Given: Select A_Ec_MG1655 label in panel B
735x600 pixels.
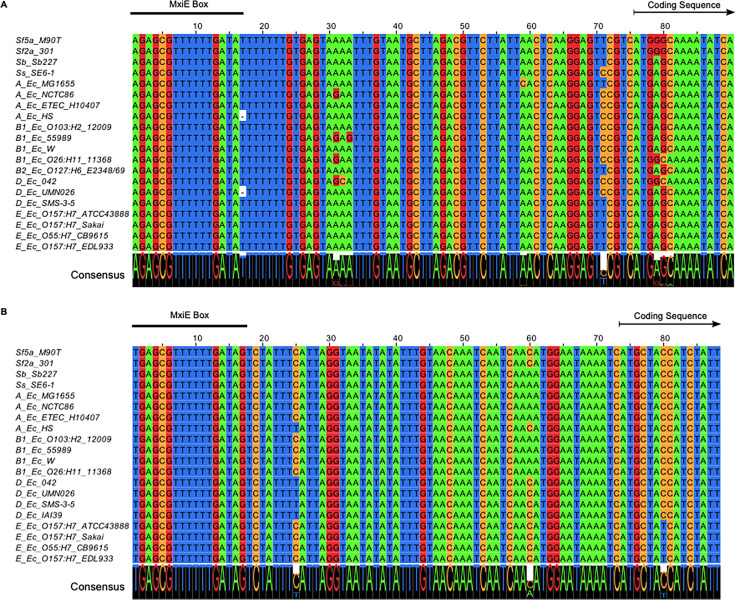Looking at the screenshot, I should click(45, 396).
